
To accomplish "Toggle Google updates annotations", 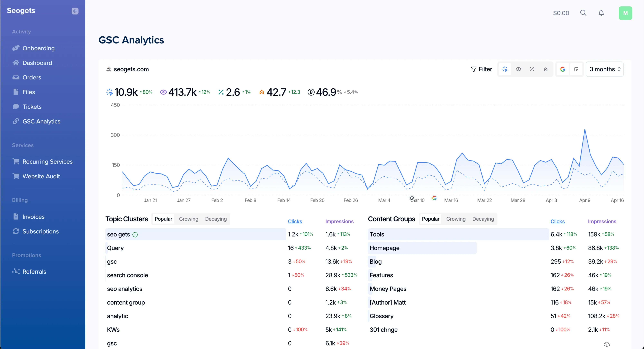I will 563,69.
